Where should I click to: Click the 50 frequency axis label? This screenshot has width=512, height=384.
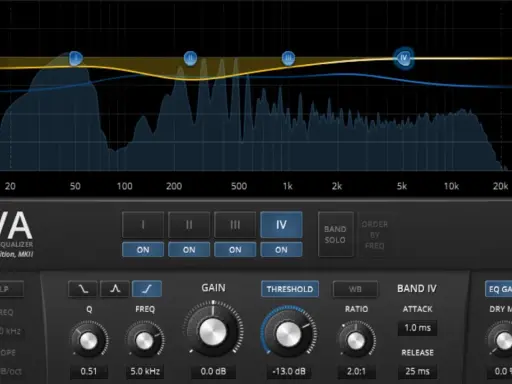75,186
